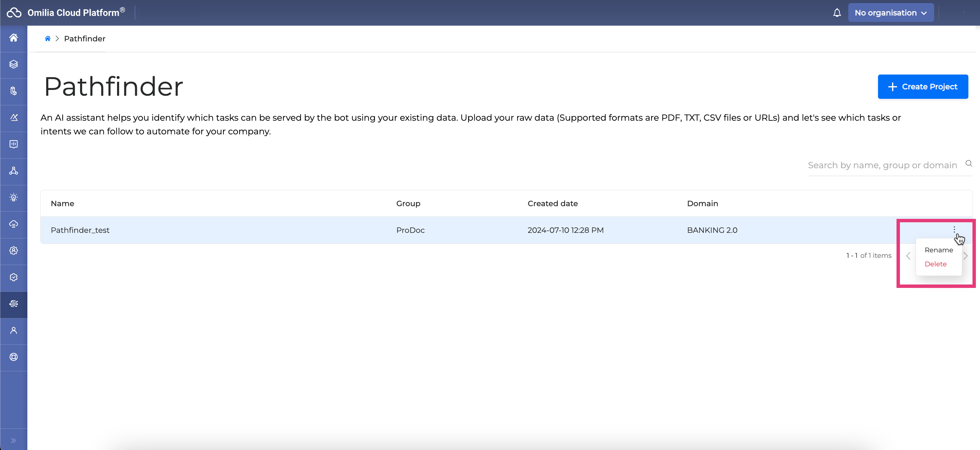Screen dimensions: 980x450
Task: Click the Omilia Cloud Platform title
Action: click(x=76, y=12)
